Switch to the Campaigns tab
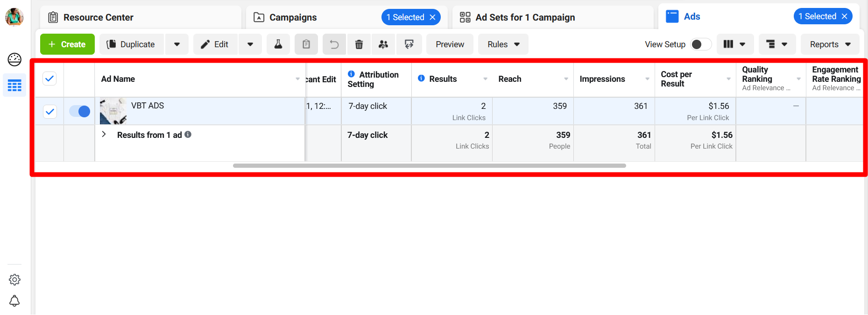868x315 pixels. point(293,17)
